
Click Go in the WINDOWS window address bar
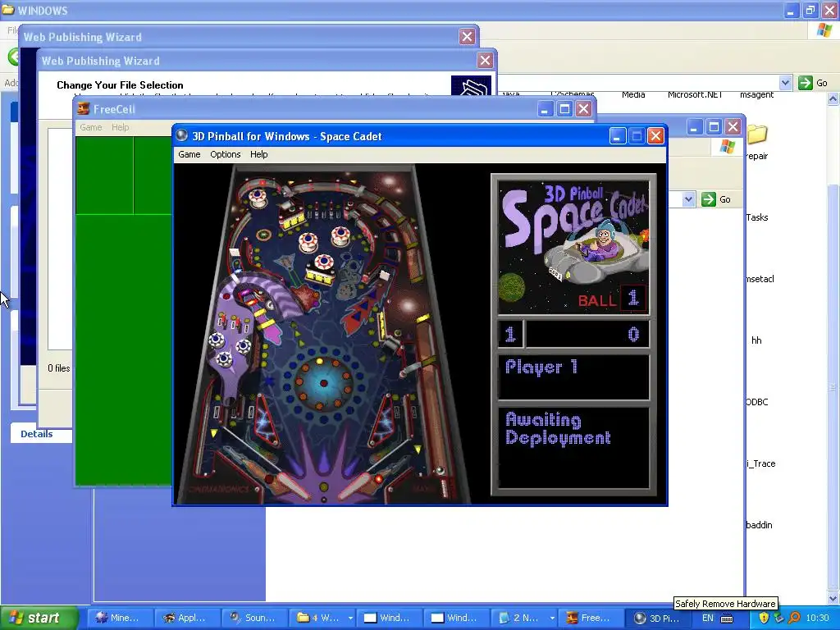point(813,83)
